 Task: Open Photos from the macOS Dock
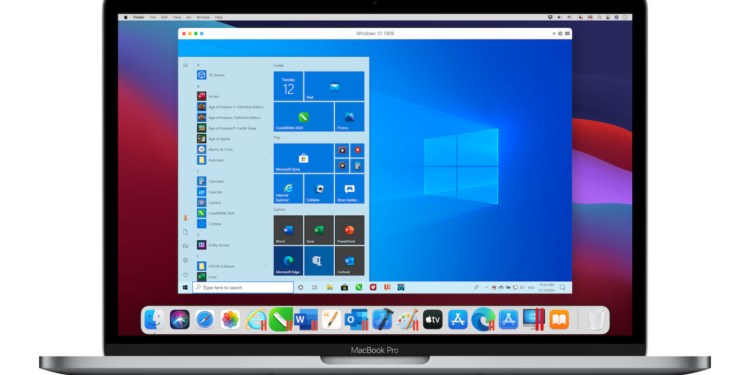pyautogui.click(x=230, y=320)
